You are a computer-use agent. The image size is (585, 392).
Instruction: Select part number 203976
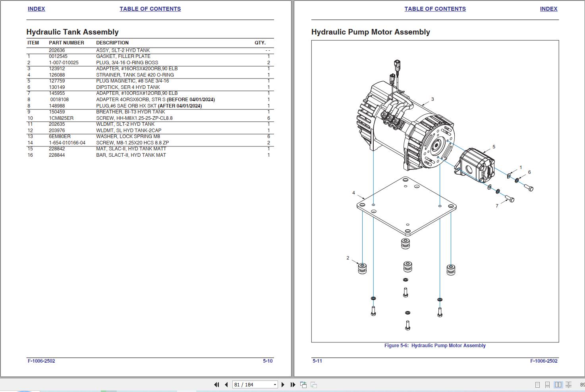tap(57, 131)
